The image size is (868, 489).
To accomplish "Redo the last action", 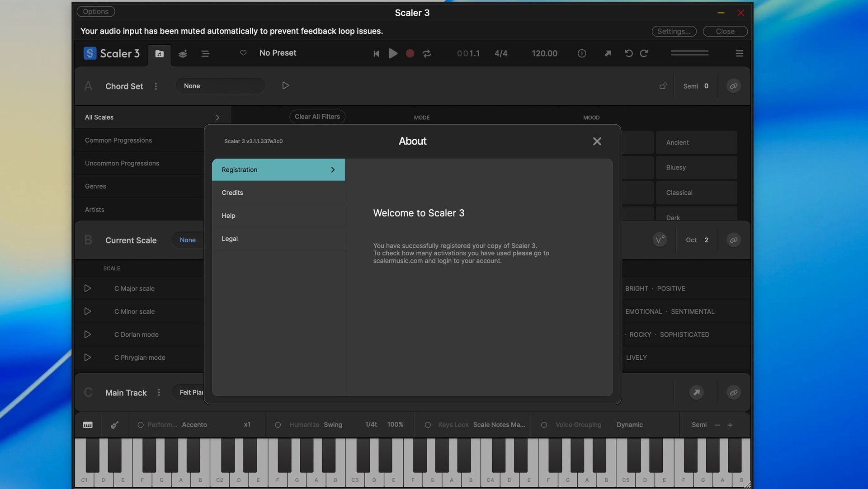I will pyautogui.click(x=644, y=53).
